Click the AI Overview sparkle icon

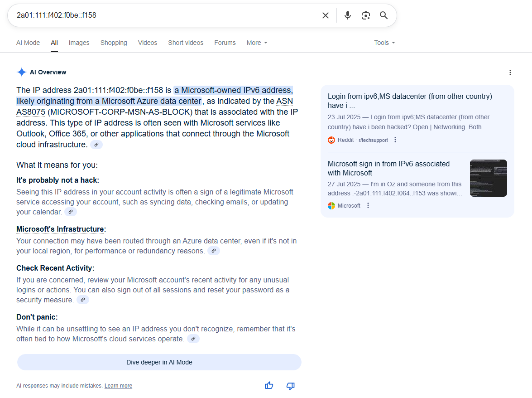pos(21,72)
